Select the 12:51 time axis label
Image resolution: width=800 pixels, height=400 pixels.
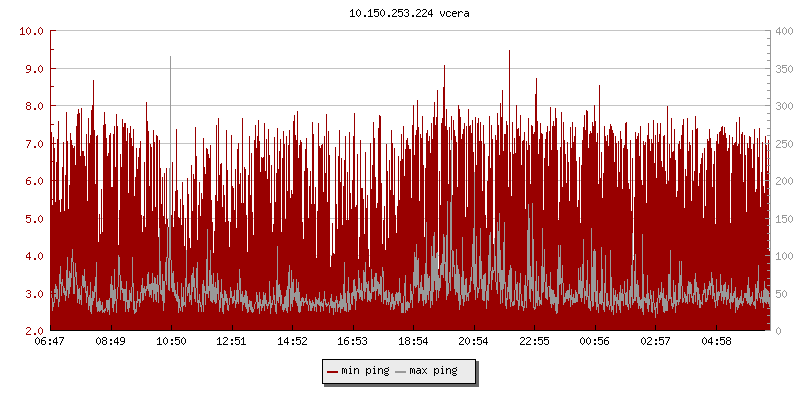pos(232,342)
